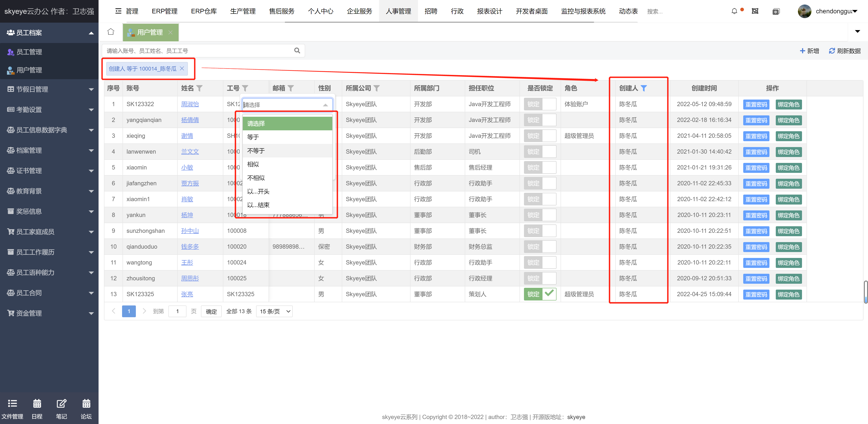Expand 证书管理 in the sidebar

[49, 171]
